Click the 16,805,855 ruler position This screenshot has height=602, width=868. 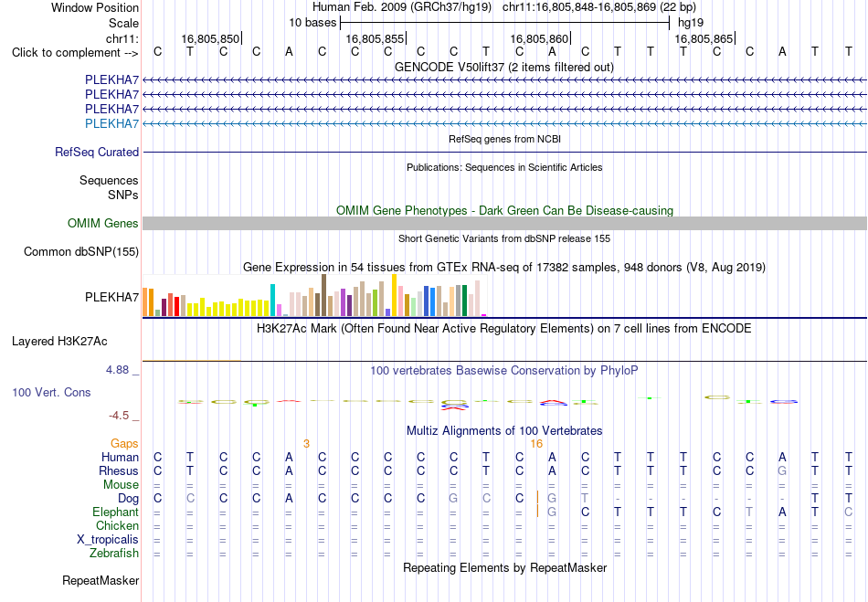pyautogui.click(x=375, y=38)
